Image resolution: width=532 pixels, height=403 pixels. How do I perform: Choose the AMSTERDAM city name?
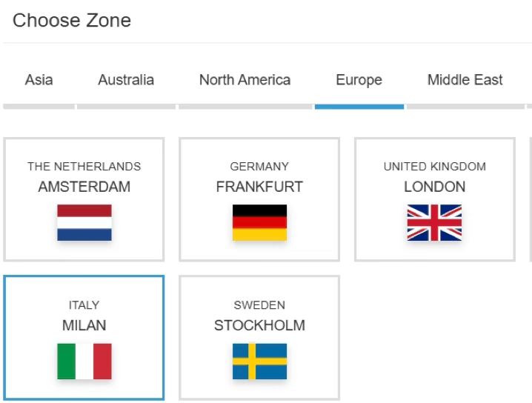pyautogui.click(x=84, y=187)
